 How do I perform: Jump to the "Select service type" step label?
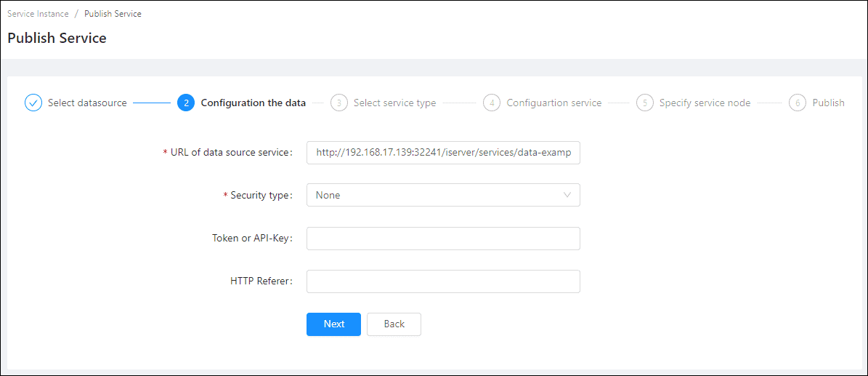click(x=394, y=103)
